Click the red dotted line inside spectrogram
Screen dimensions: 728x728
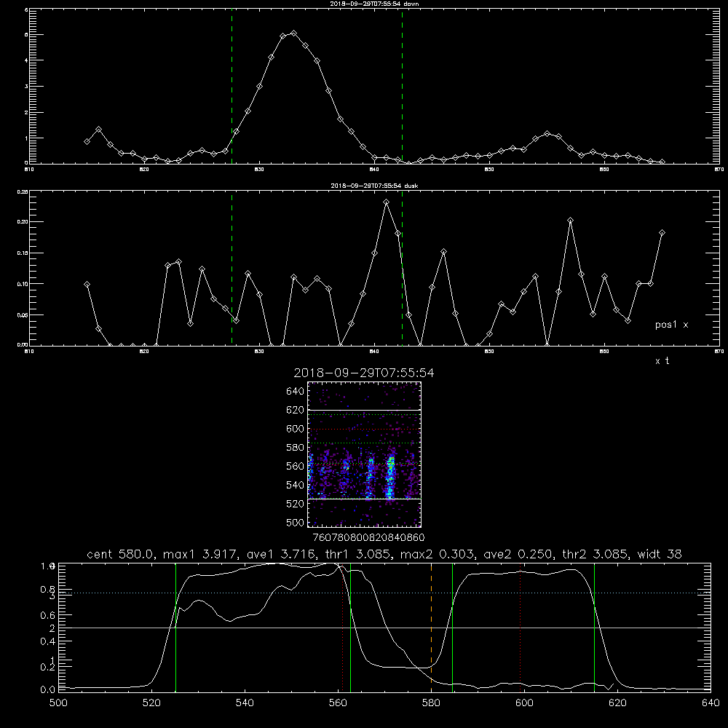click(x=365, y=429)
